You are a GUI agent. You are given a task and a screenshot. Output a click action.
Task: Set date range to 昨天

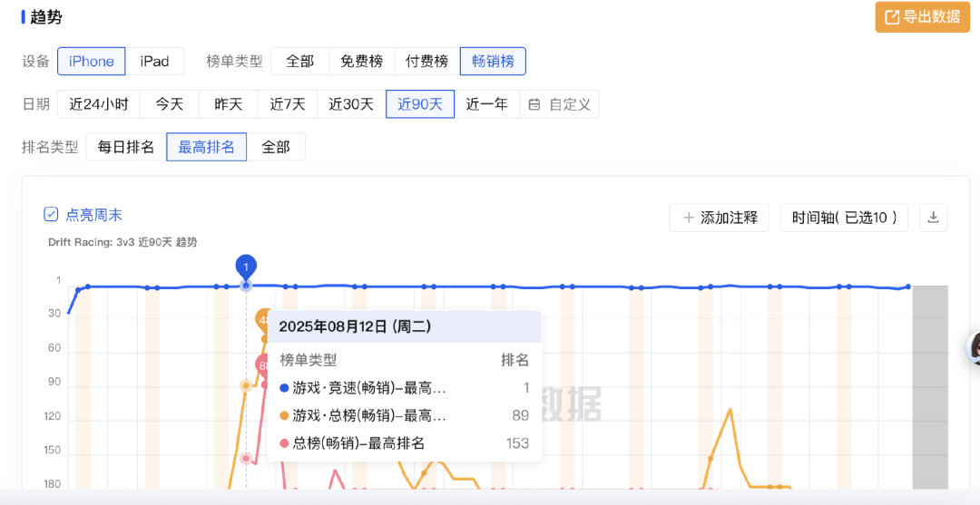(x=228, y=104)
